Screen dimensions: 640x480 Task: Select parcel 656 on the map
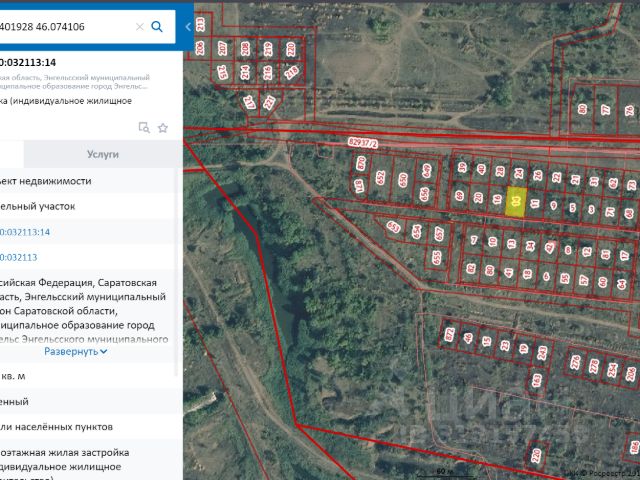424,193
